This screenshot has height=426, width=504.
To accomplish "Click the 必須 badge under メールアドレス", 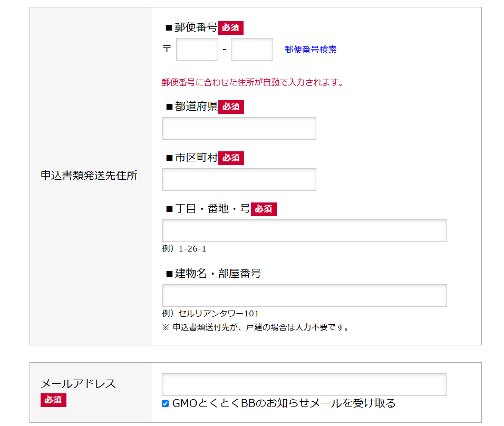I will click(53, 400).
